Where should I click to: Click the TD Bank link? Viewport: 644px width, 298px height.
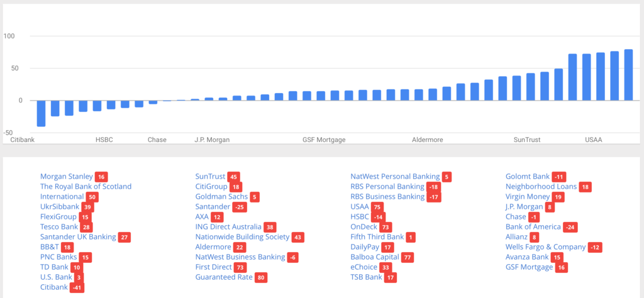pos(54,267)
